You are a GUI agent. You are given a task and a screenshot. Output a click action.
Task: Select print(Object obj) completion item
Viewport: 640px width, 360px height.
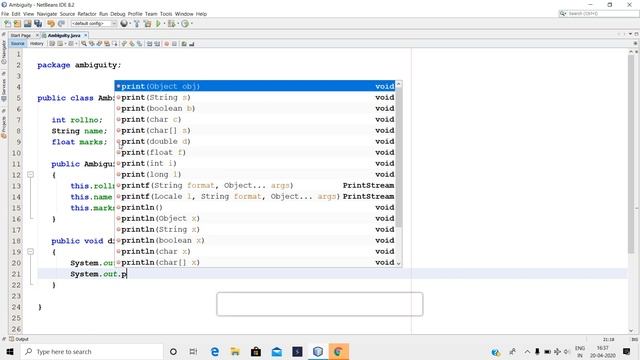click(x=256, y=86)
